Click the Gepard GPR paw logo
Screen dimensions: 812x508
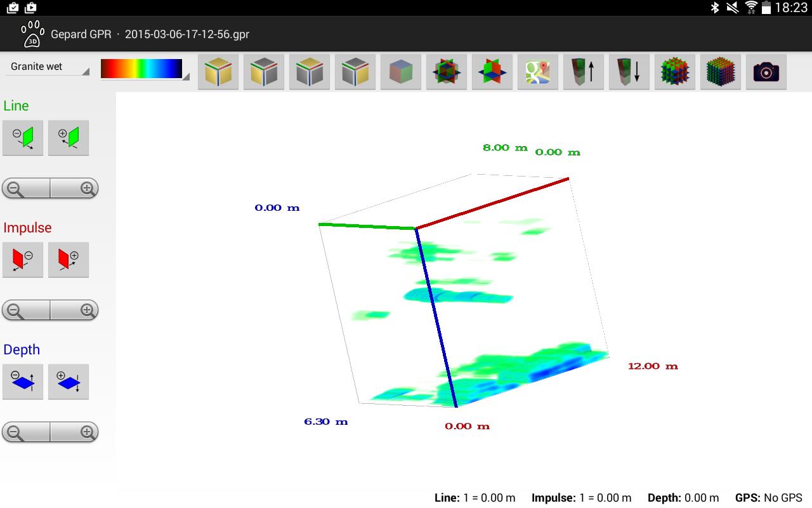coord(32,34)
